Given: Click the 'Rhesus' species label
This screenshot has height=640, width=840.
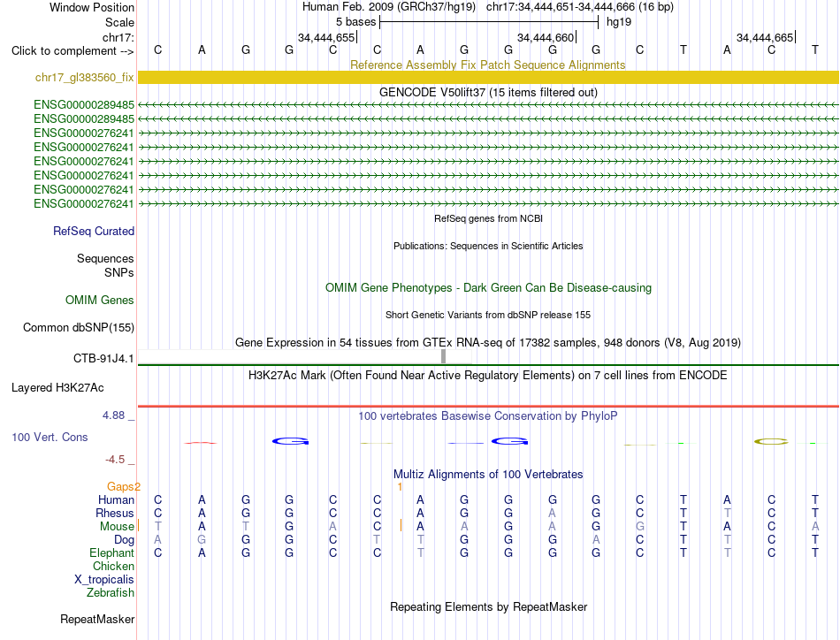Looking at the screenshot, I should tap(114, 513).
